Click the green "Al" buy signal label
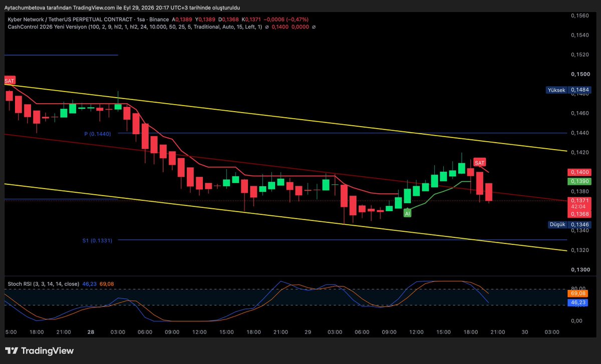Image resolution: width=601 pixels, height=364 pixels. 408,213
